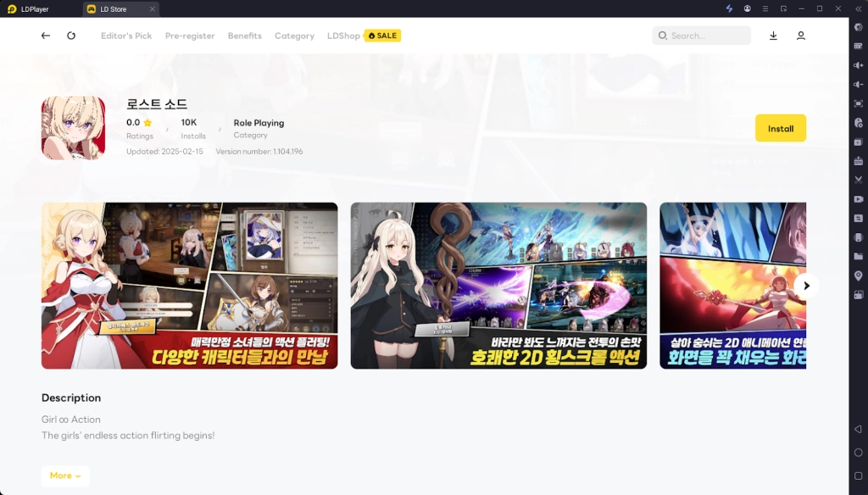Open the keyboard mapping sidebar icon
This screenshot has height=495, width=868.
pos(858,46)
